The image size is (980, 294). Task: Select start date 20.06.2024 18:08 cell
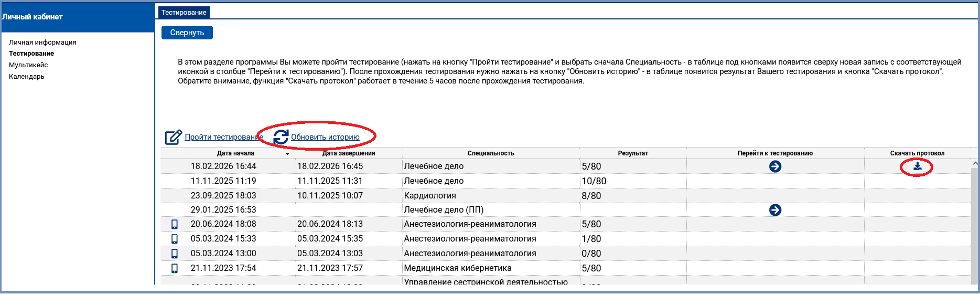242,224
